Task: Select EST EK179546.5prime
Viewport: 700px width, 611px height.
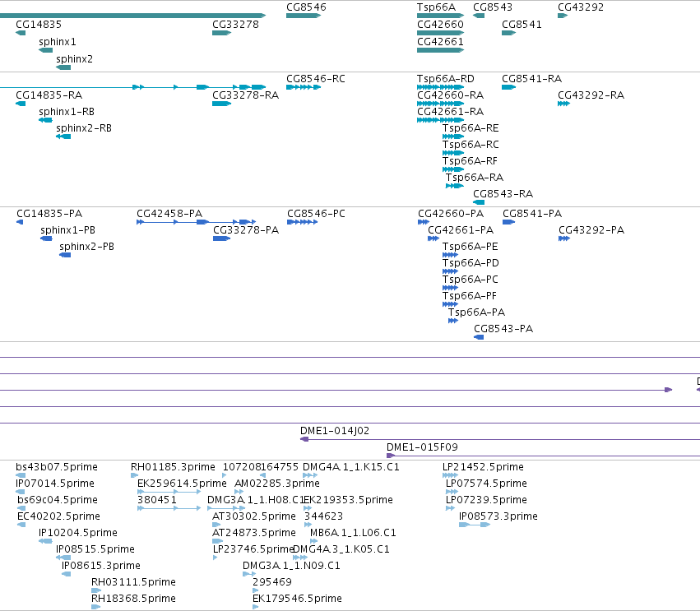Action: [255, 607]
